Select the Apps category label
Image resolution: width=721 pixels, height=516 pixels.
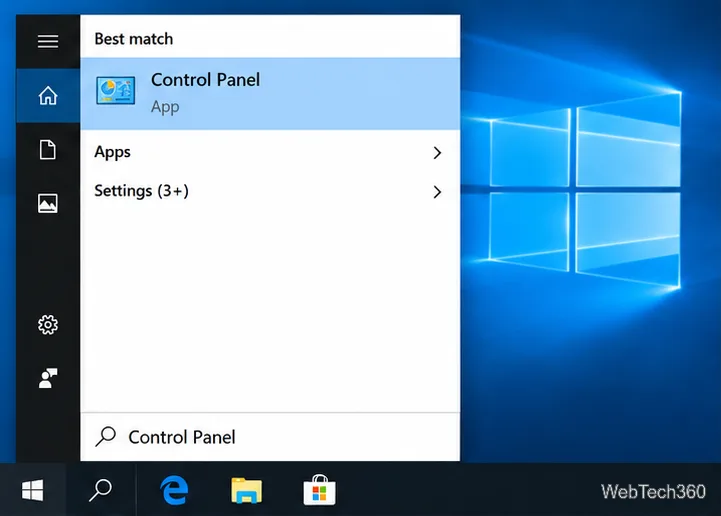pos(113,152)
